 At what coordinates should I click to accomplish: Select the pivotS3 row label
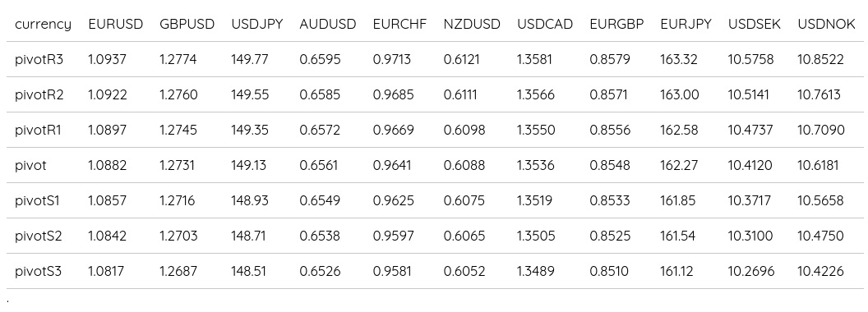pos(38,272)
